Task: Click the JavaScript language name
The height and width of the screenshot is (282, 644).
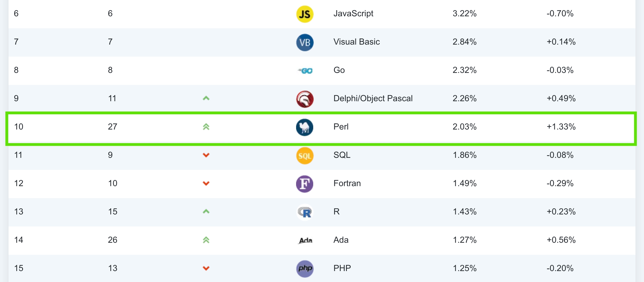Action: coord(353,13)
